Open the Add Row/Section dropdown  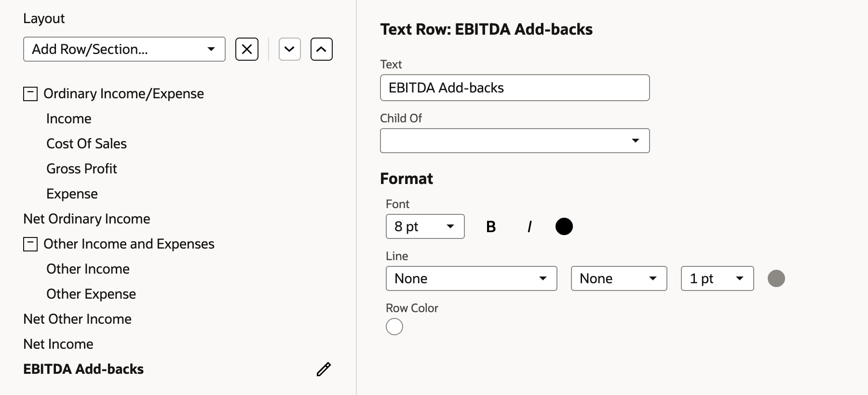(124, 49)
